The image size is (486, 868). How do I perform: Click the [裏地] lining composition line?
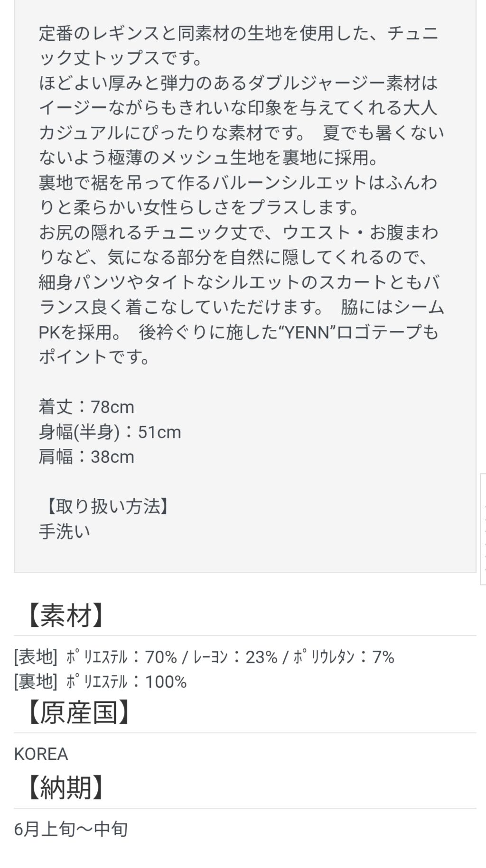point(100,682)
